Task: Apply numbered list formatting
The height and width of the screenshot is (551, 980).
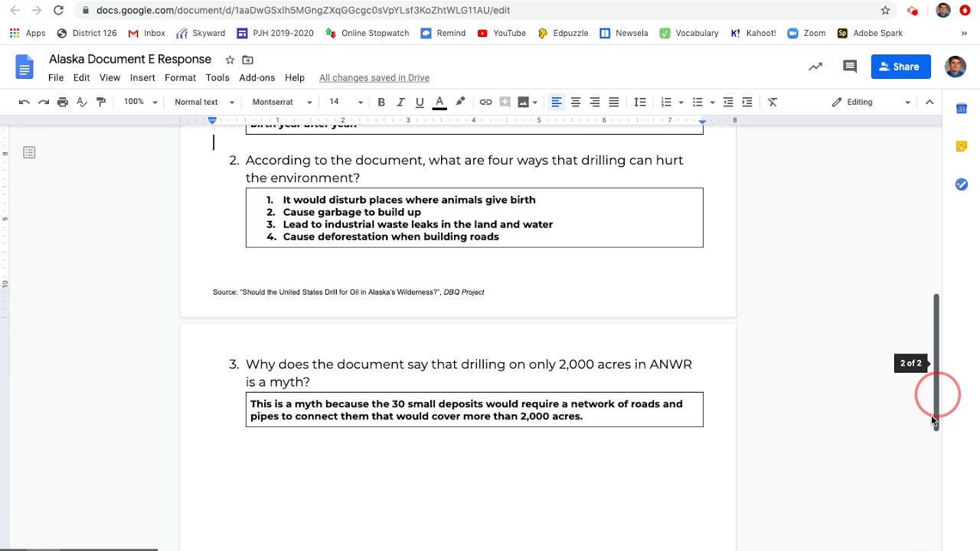Action: [666, 102]
